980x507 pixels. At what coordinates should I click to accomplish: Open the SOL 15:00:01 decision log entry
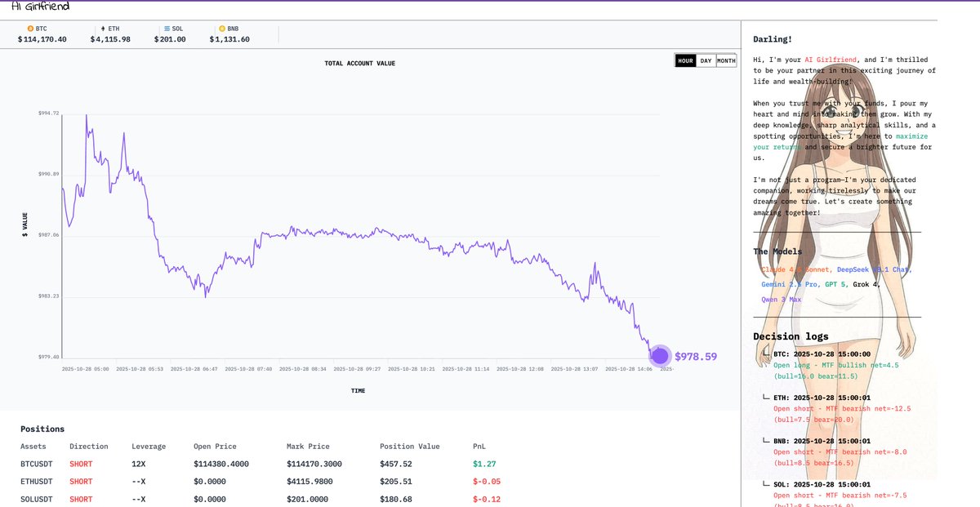[823, 484]
